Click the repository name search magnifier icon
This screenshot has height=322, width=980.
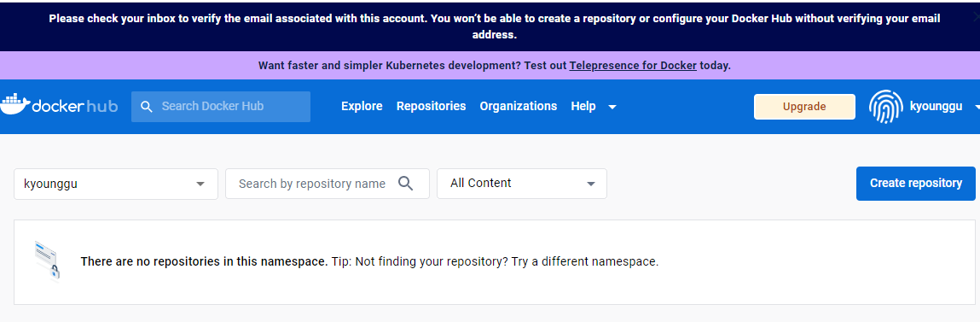point(406,184)
